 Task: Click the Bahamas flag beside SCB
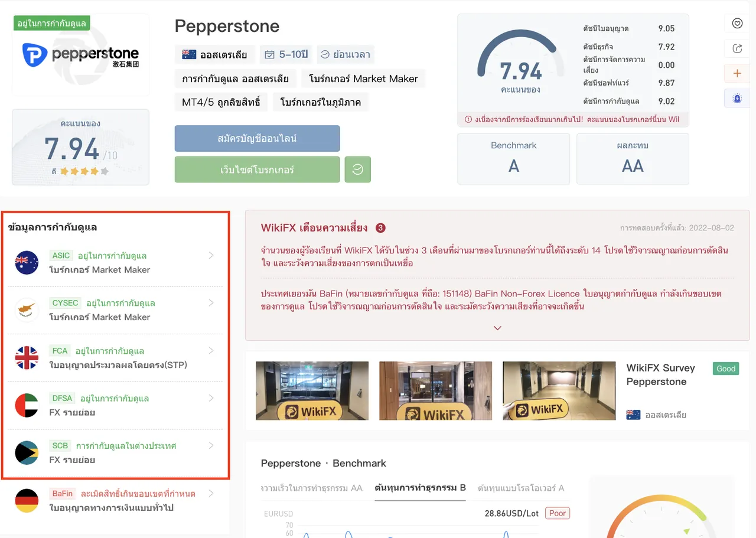pyautogui.click(x=27, y=452)
